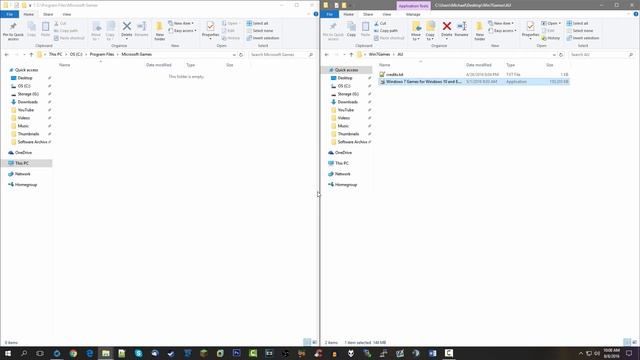Open Homegroup in right window sidebar
The height and width of the screenshot is (360, 640).
(346, 184)
